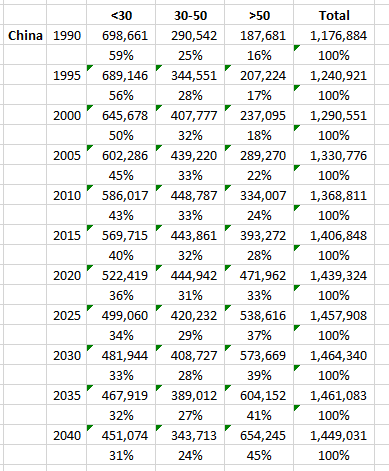Click the year 2015 cell

[67, 235]
